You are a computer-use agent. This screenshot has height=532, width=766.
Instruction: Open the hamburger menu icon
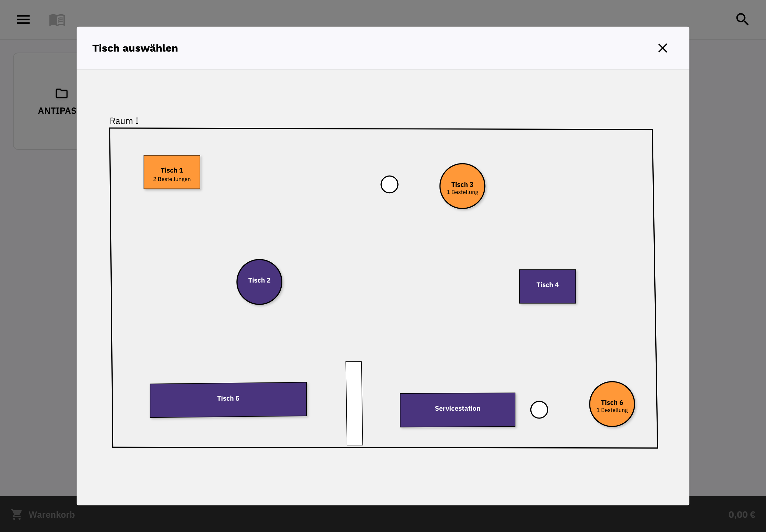[x=23, y=19]
